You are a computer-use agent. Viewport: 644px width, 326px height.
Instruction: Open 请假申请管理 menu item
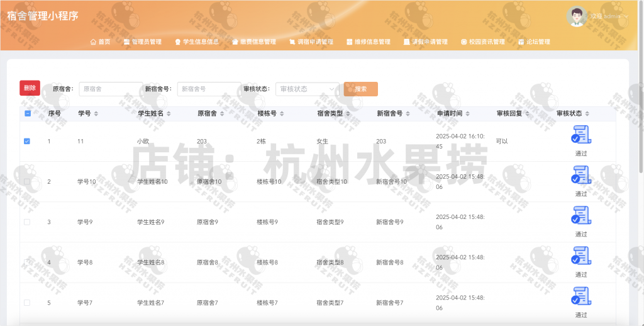click(426, 42)
